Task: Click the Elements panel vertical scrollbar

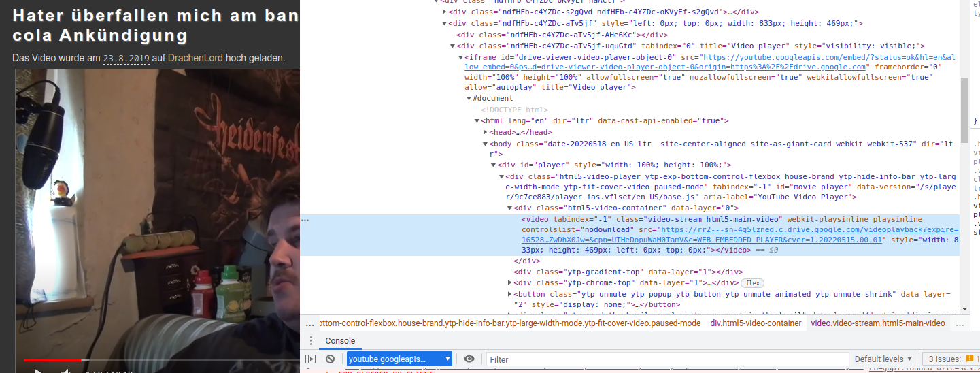Action: (x=964, y=109)
